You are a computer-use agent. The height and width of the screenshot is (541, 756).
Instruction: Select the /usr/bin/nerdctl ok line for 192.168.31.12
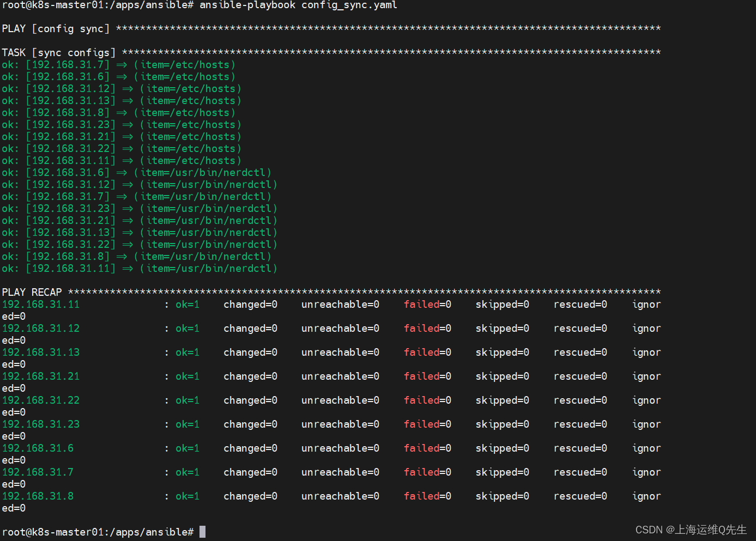coord(140,185)
